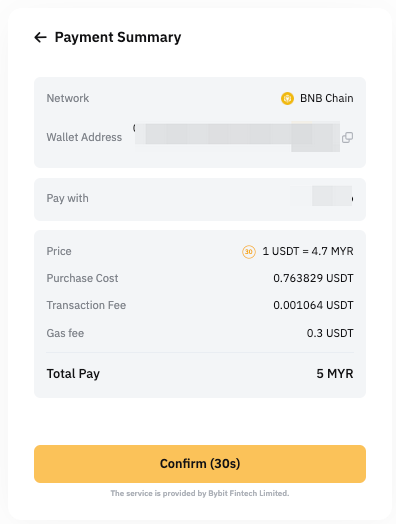Click the Wallet Address label

coord(84,137)
